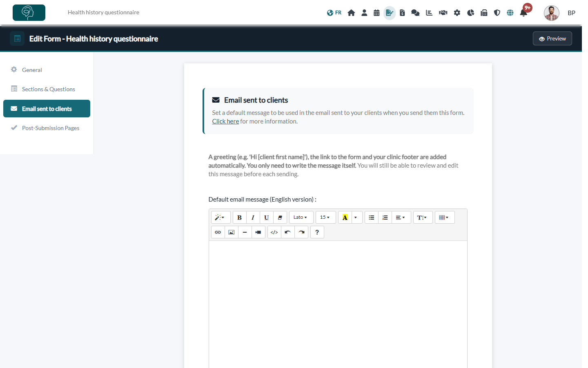Select the Email sent to clients tab
588x368 pixels.
[x=47, y=109]
